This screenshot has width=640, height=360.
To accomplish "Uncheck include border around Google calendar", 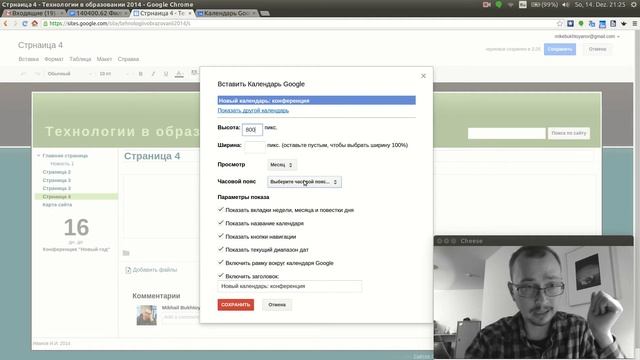I will [221, 262].
